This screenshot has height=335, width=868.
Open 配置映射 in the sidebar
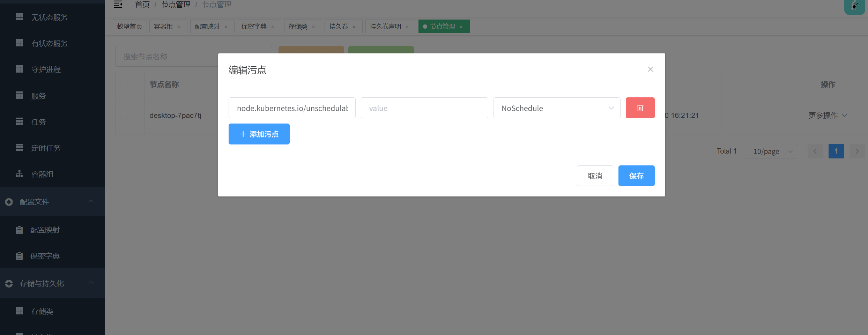click(x=45, y=230)
